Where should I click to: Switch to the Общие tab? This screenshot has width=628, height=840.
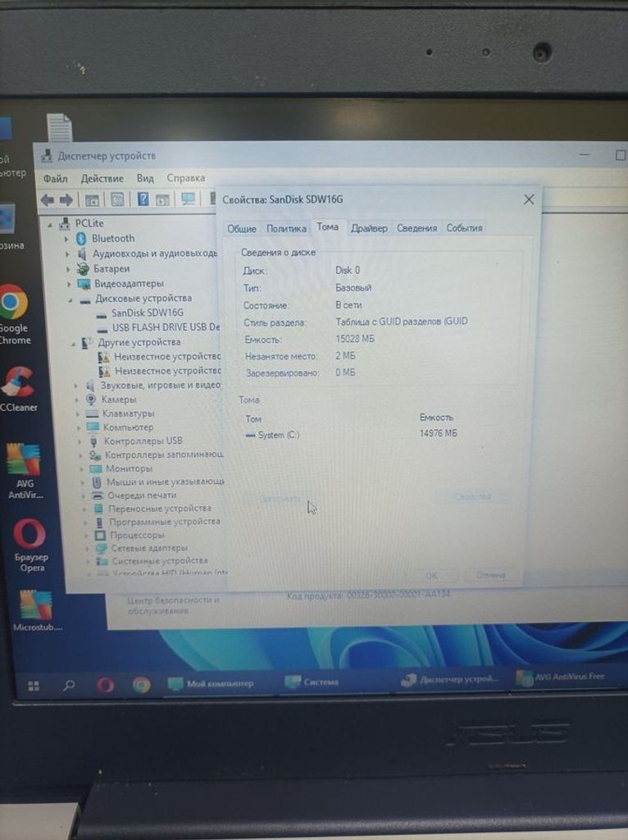(242, 229)
